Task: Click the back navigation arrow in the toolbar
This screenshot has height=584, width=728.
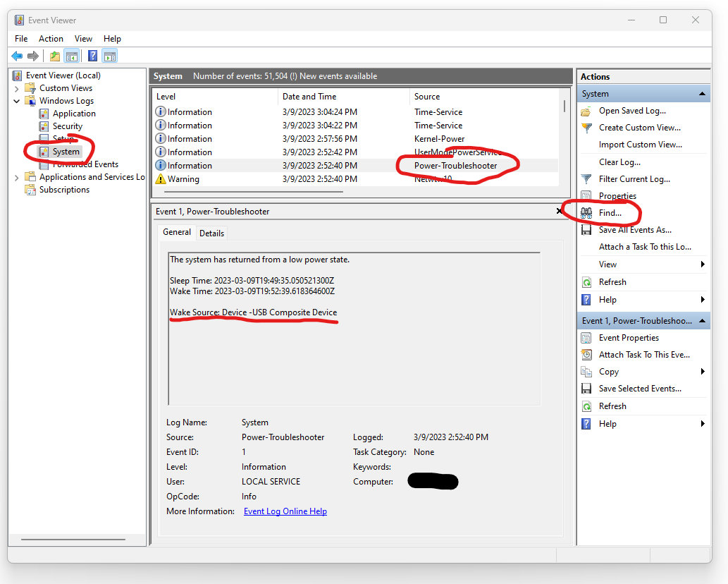Action: click(x=17, y=56)
